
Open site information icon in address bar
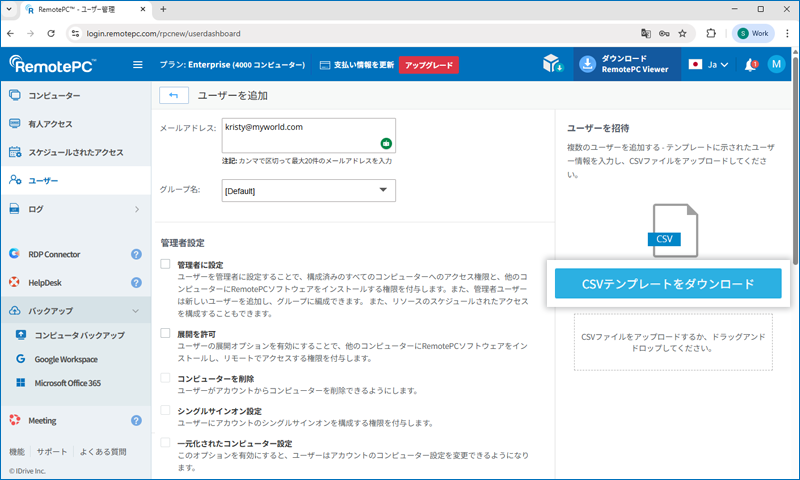tap(76, 34)
